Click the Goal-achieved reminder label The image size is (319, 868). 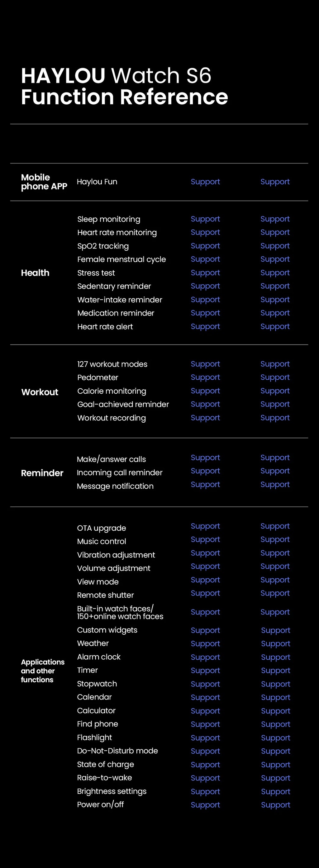(123, 404)
